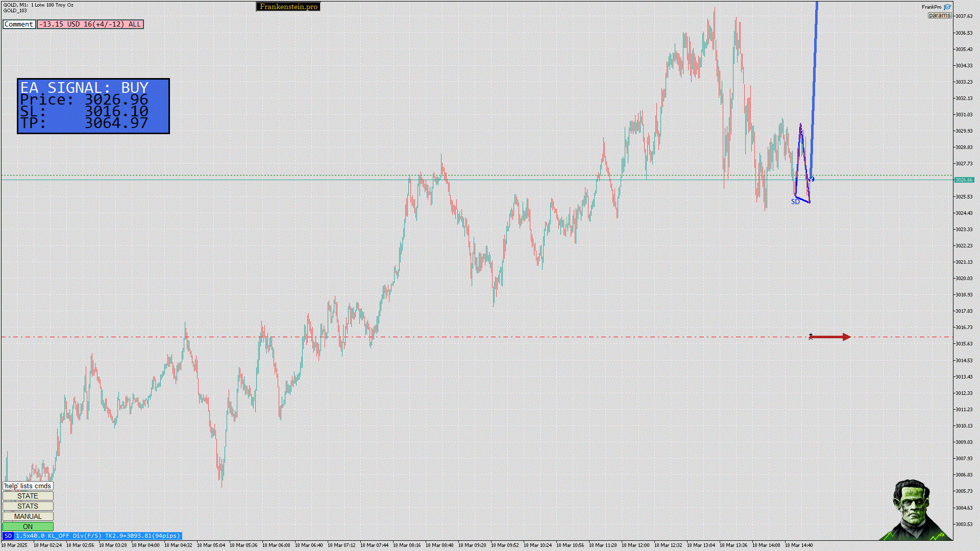Click the highlighted 3026.66 price tag
The image size is (980, 551).
[x=964, y=180]
